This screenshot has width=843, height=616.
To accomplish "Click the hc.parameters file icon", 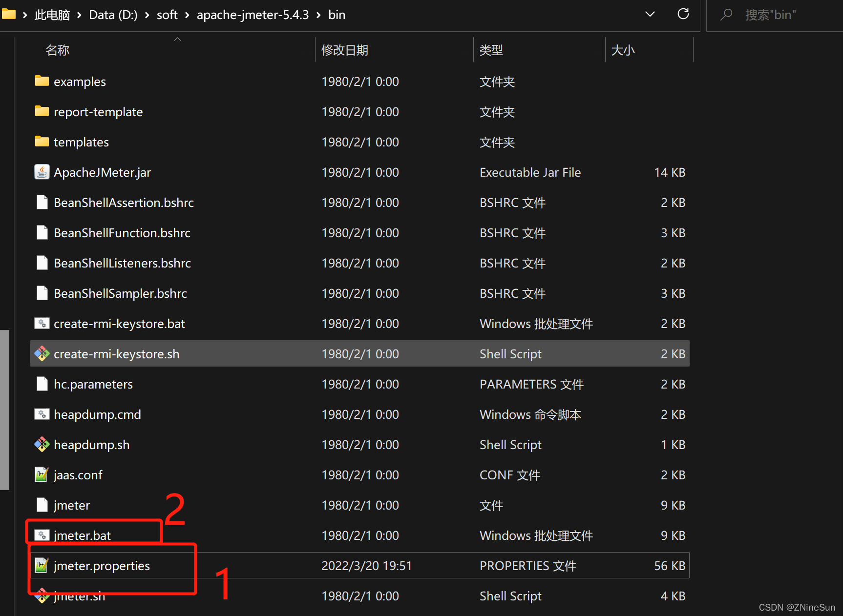I will [42, 384].
